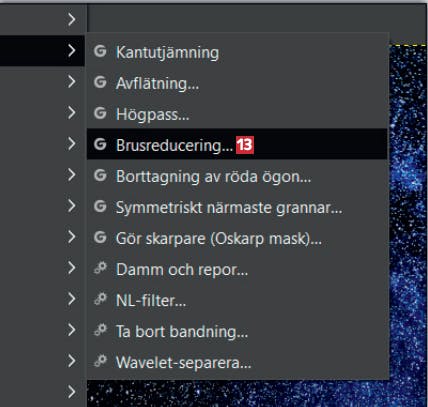Click the chevron on the highlighted parent menu row

click(71, 51)
